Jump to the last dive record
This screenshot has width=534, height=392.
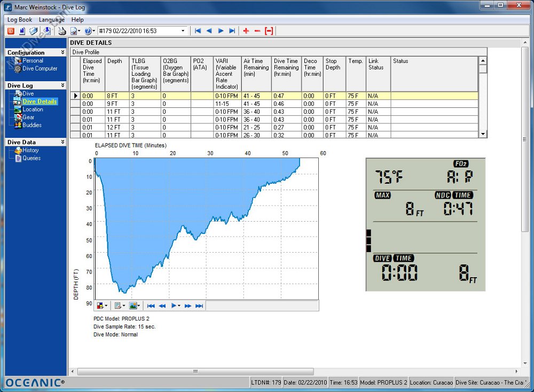point(232,31)
